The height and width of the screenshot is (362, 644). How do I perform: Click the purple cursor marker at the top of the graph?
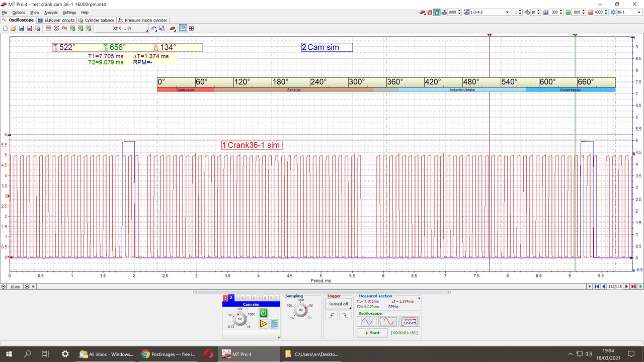(x=490, y=35)
